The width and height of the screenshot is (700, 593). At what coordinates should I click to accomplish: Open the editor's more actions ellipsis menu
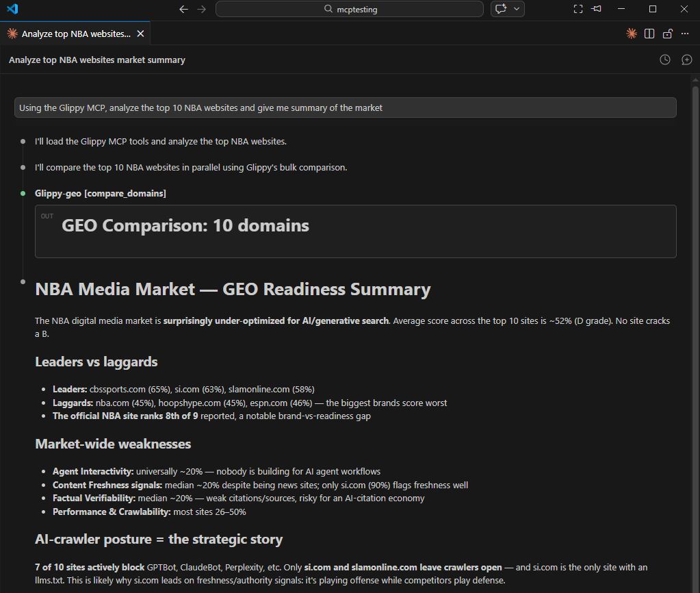pos(685,34)
